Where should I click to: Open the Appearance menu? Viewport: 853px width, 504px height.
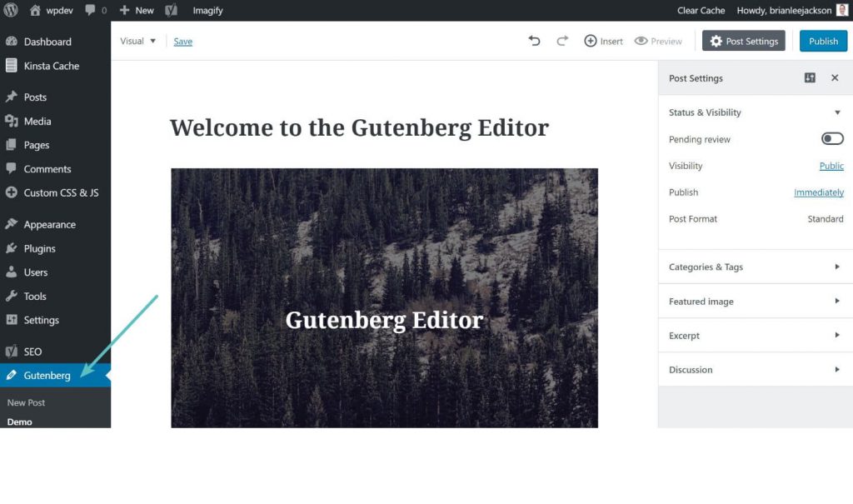(55, 224)
